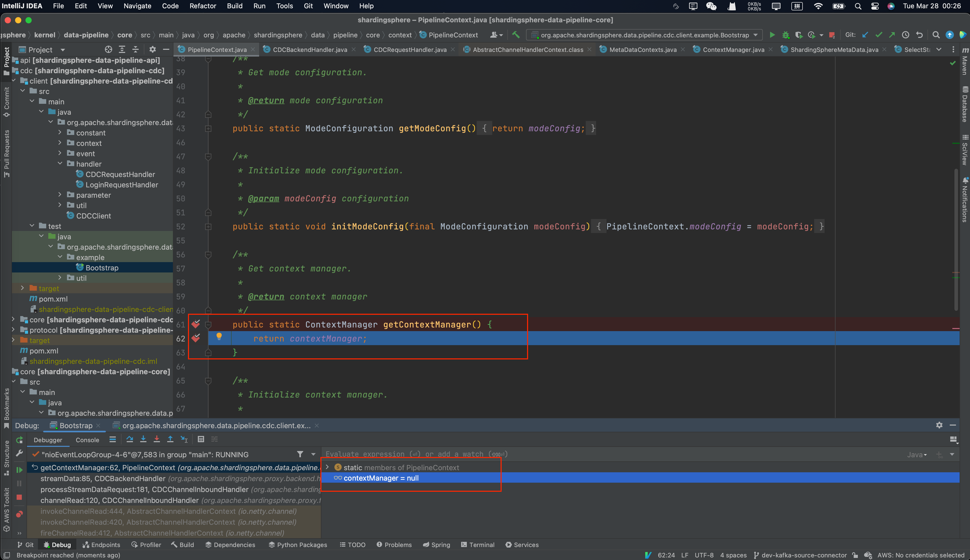Update project with Git blue arrow
The height and width of the screenshot is (560, 970).
(x=865, y=35)
